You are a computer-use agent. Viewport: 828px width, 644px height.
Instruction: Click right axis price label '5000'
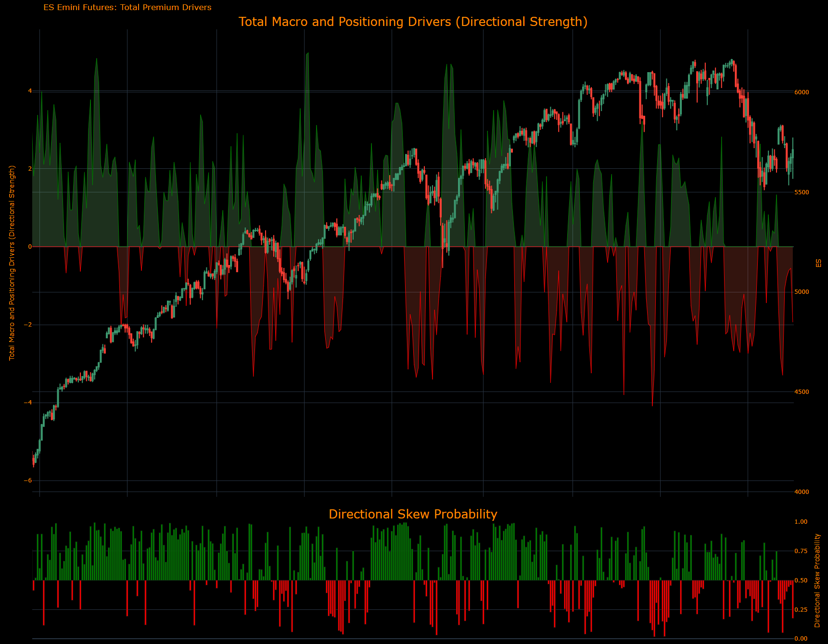pos(802,292)
